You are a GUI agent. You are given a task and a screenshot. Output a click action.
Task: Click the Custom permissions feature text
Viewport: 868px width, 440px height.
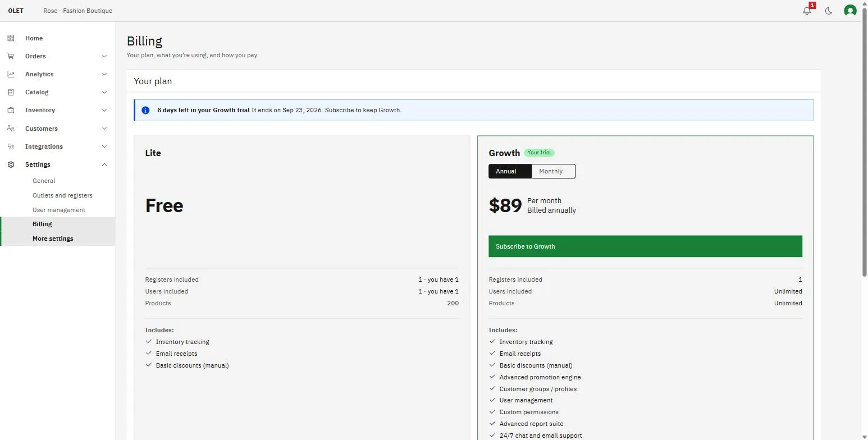[x=529, y=412]
